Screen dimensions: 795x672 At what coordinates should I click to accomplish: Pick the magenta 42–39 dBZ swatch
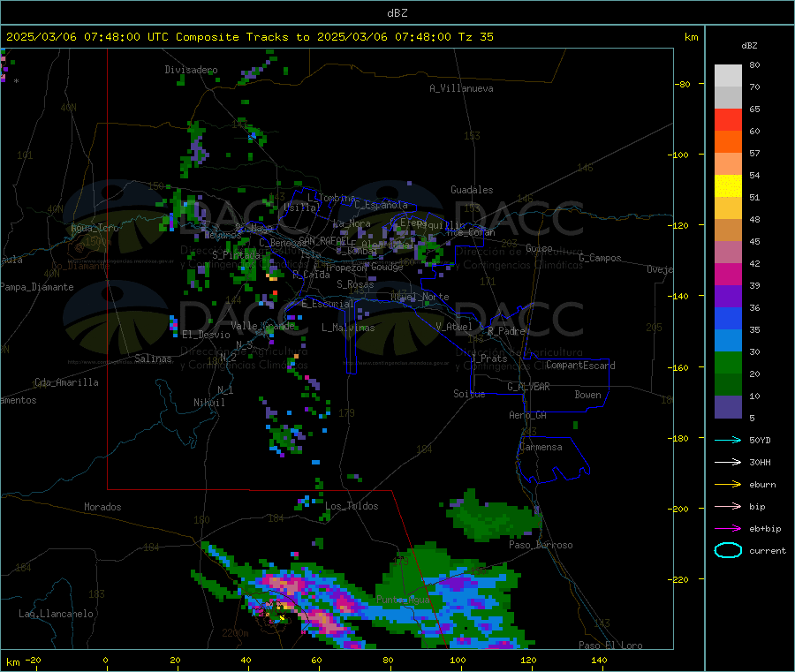[x=728, y=274]
